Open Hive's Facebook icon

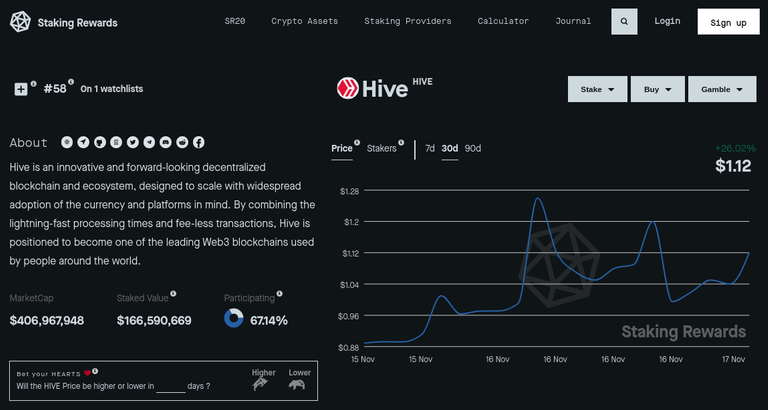point(198,143)
